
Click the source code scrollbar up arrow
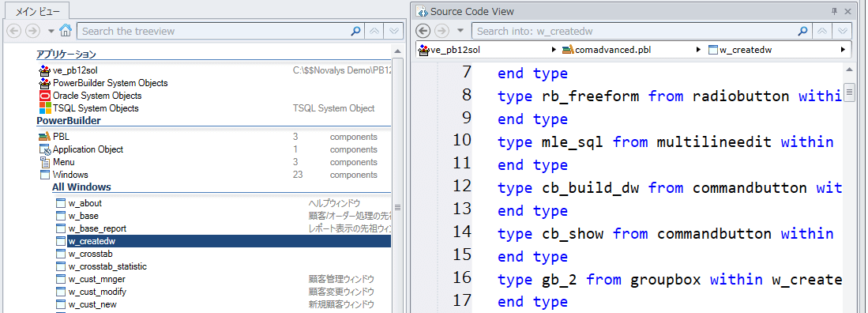(849, 70)
